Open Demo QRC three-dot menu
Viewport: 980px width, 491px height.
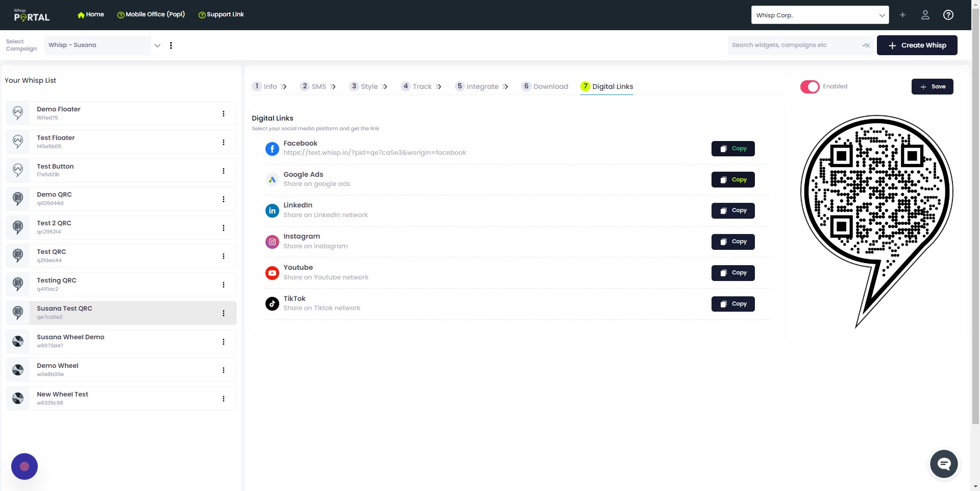[224, 199]
